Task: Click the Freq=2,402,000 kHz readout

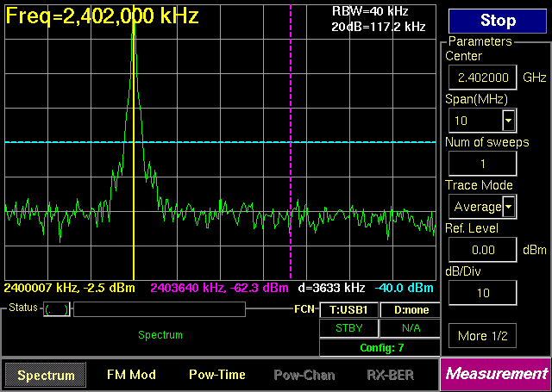Action: [x=103, y=16]
